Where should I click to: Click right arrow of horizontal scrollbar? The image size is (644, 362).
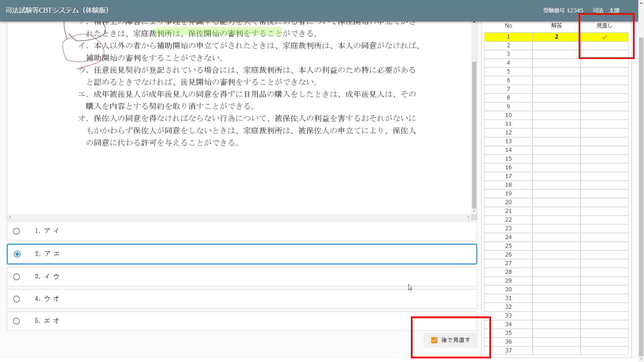(469, 217)
